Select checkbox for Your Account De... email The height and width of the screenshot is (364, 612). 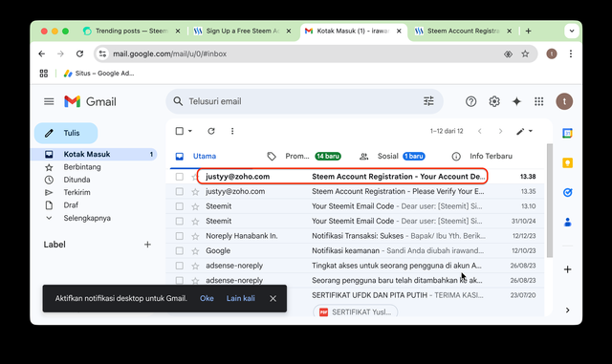pyautogui.click(x=179, y=177)
